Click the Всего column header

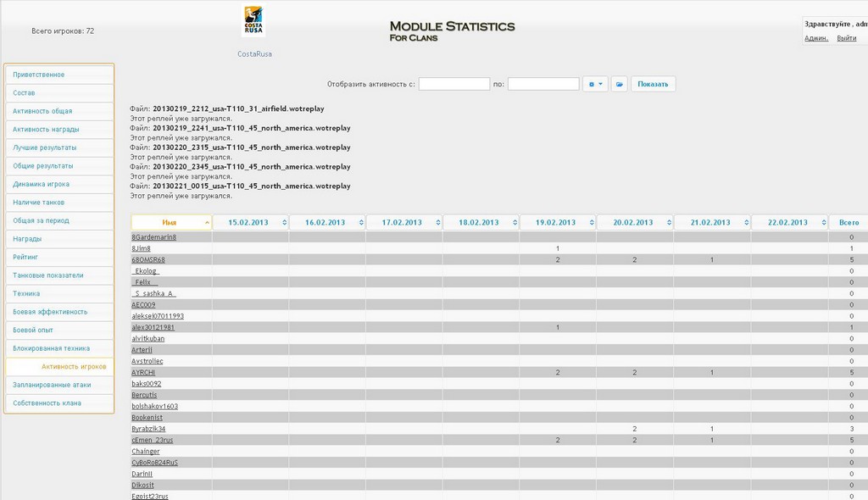(x=848, y=222)
